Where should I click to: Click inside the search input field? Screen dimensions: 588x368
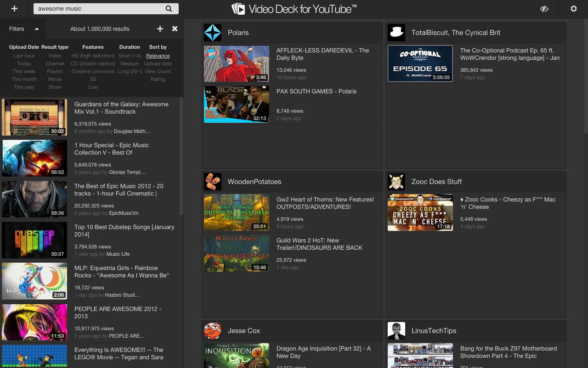[x=92, y=8]
